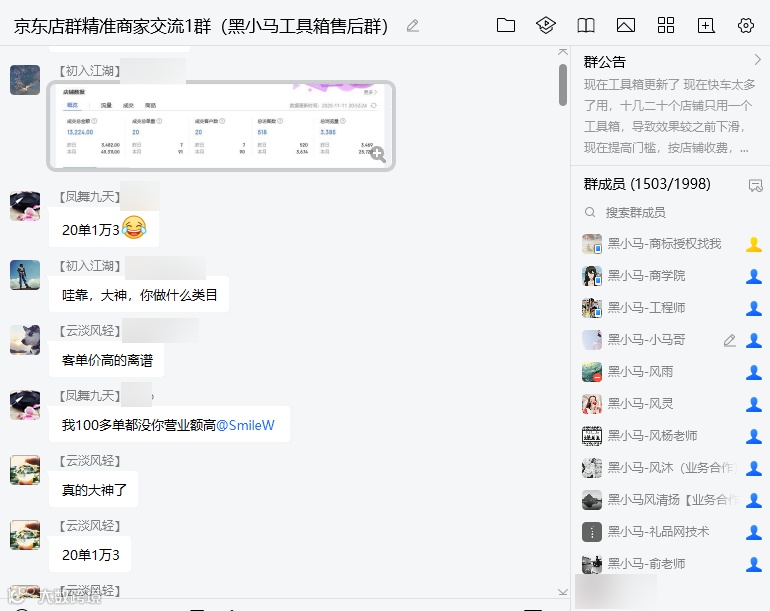Select member 黑小马-风杨老师
The width and height of the screenshot is (770, 611).
[x=670, y=436]
